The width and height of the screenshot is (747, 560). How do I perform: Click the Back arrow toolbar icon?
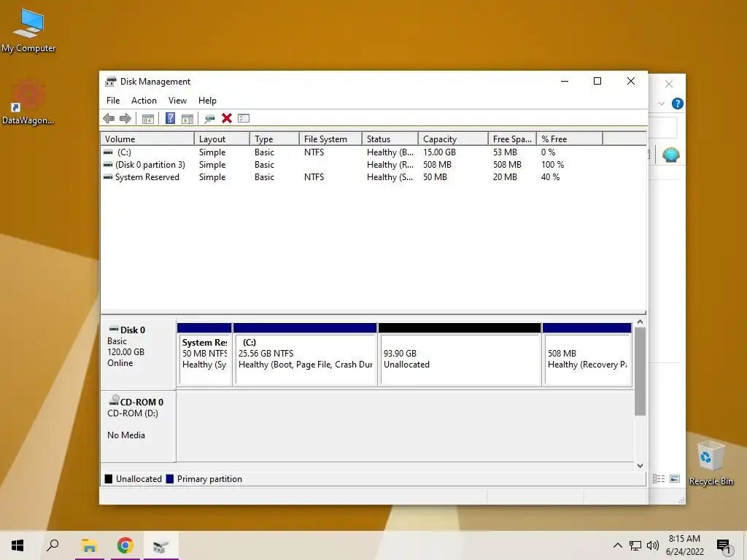pos(109,119)
